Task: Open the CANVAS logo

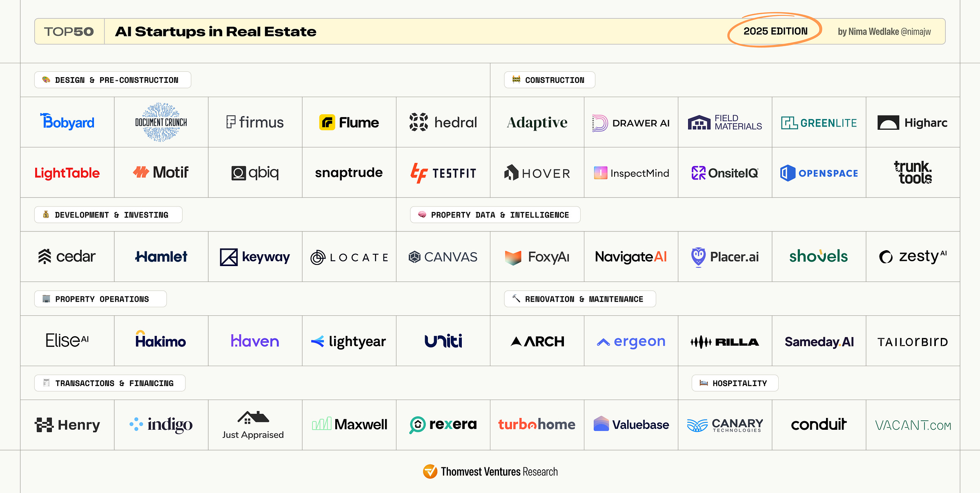Action: tap(443, 257)
